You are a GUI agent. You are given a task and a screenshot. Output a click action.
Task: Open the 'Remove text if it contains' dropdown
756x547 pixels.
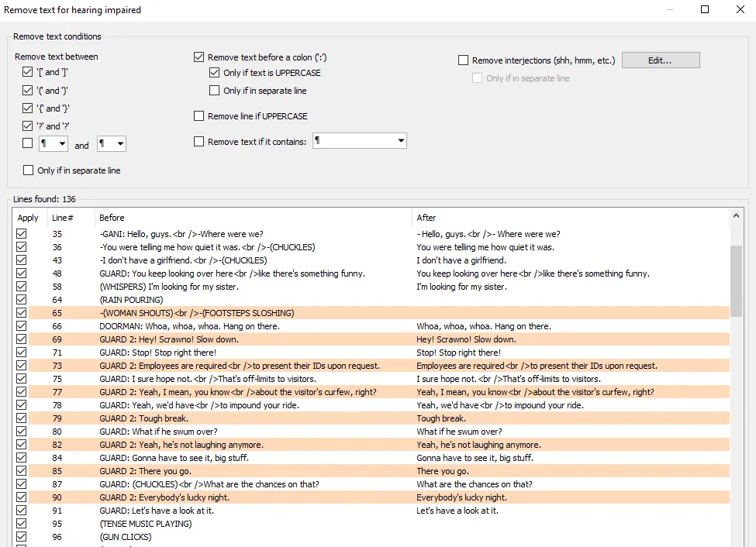(x=399, y=140)
